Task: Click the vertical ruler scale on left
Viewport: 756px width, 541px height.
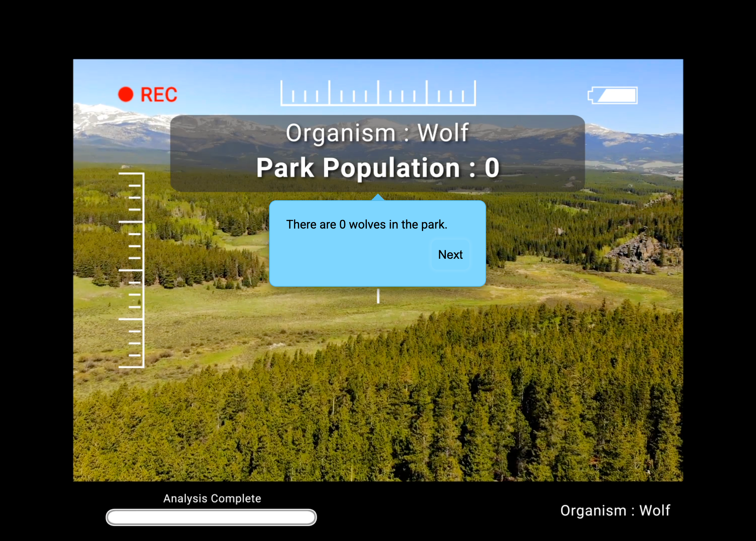Action: (x=132, y=270)
